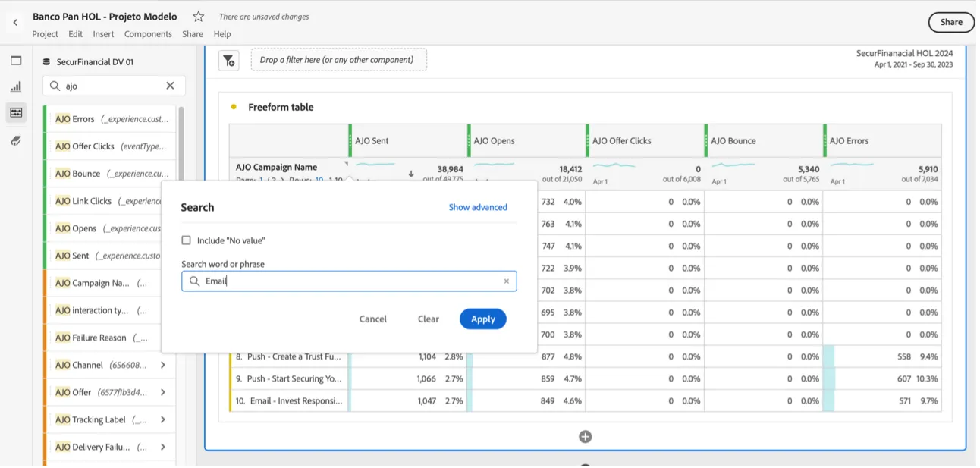Expand the AJO Offer dimension chevron
The width and height of the screenshot is (980, 468).
[163, 392]
